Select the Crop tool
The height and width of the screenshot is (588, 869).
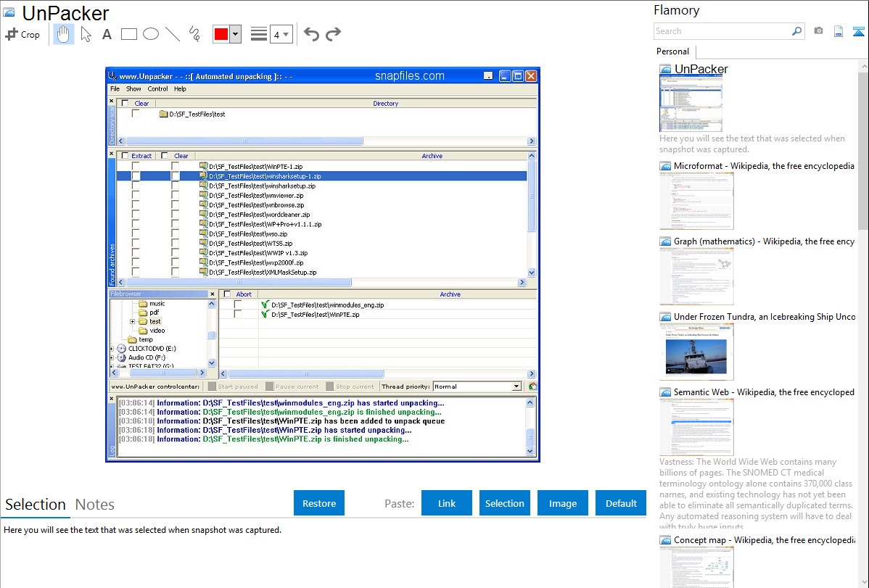click(x=22, y=34)
